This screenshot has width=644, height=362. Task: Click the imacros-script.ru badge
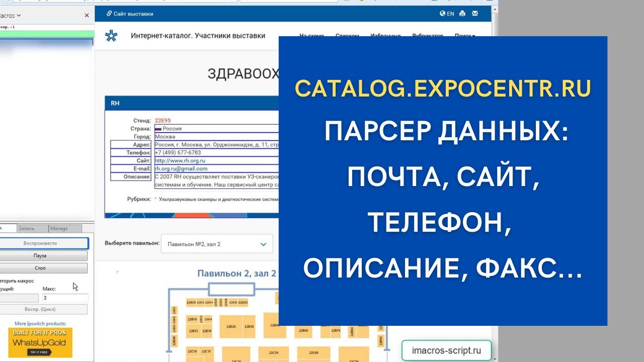(446, 350)
